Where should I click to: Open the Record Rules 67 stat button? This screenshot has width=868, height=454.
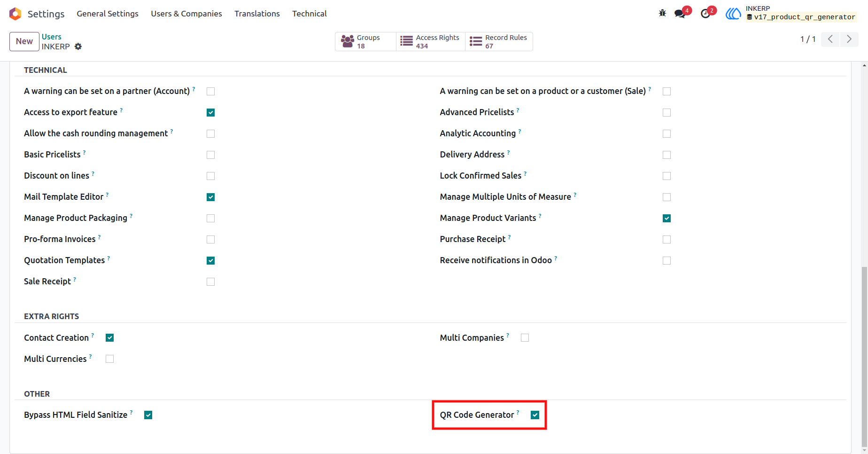point(499,41)
